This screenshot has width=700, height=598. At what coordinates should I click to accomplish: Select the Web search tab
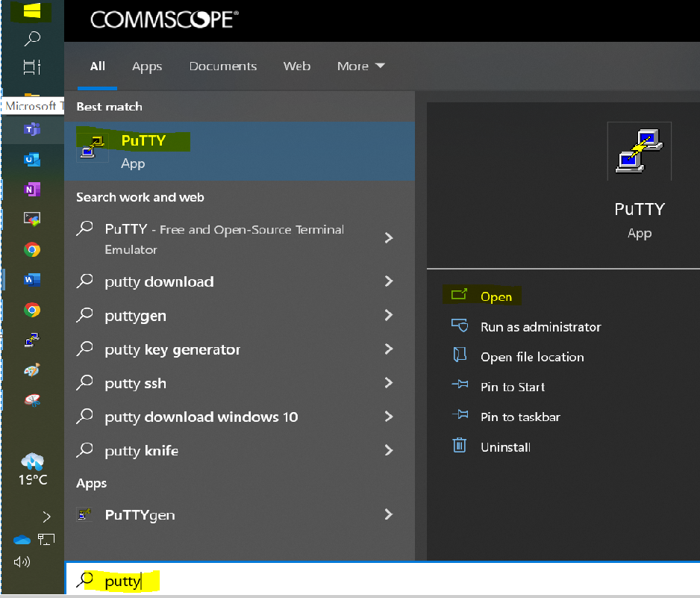[296, 66]
